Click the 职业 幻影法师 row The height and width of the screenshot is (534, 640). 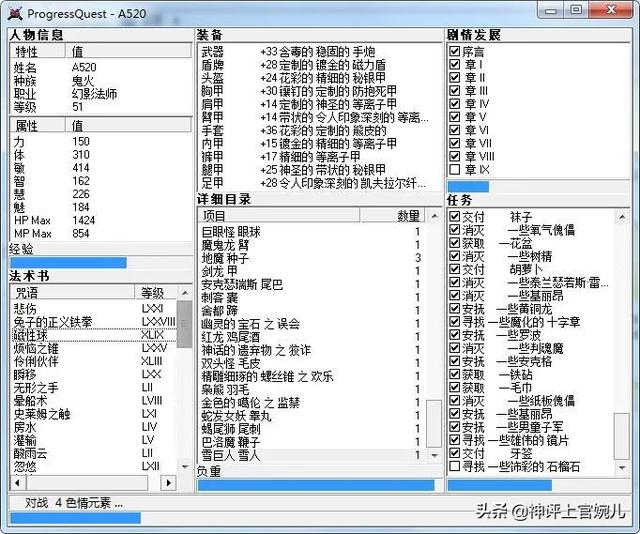click(x=101, y=94)
